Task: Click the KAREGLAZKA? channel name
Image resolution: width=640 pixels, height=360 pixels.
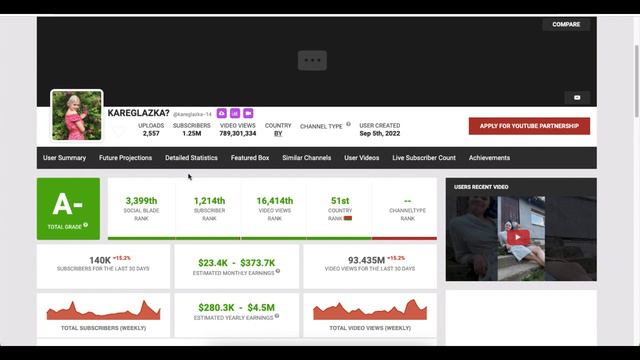Action: coord(138,113)
